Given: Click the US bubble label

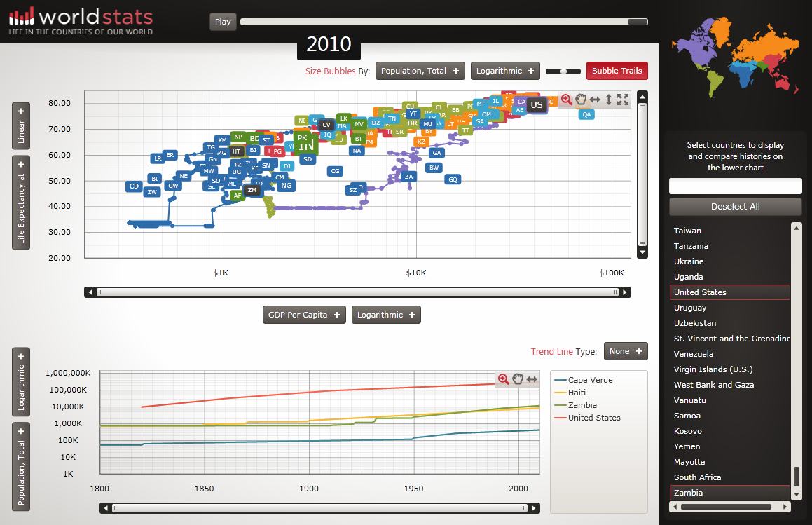Looking at the screenshot, I should point(537,104).
